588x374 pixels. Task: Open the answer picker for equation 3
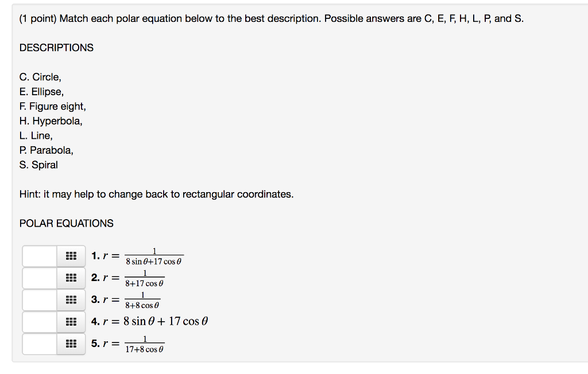[71, 299]
